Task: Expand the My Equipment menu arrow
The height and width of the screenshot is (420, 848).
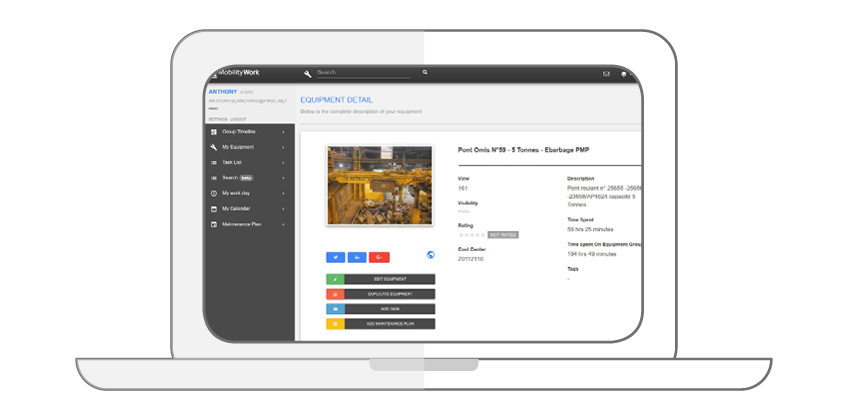Action: 284,147
